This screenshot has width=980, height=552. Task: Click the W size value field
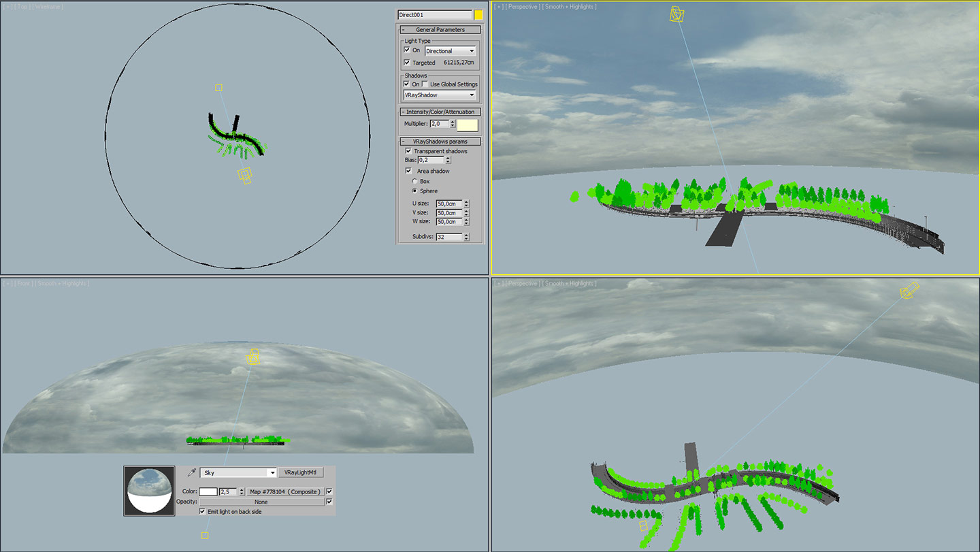pyautogui.click(x=449, y=222)
